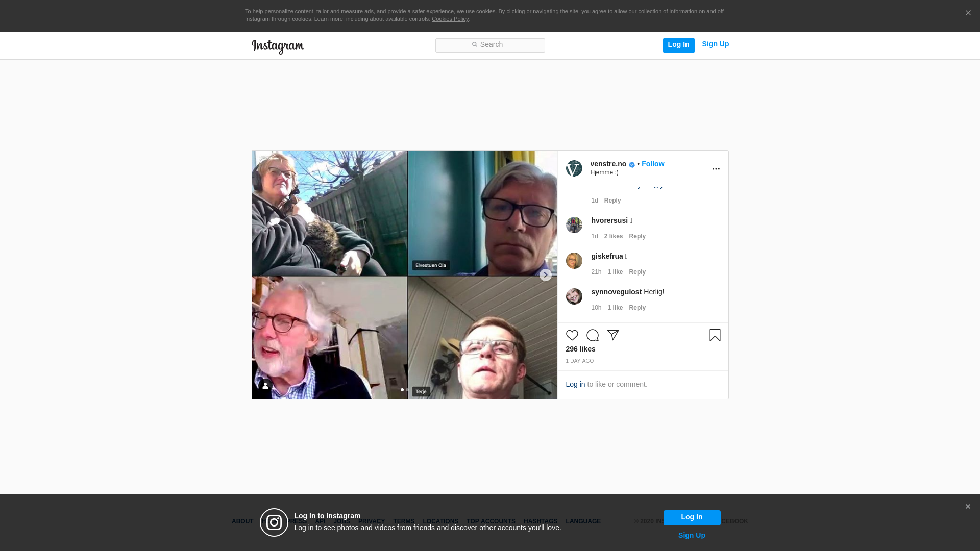Open the 1 DAY AGO timestamp
Image resolution: width=980 pixels, height=551 pixels.
point(579,361)
